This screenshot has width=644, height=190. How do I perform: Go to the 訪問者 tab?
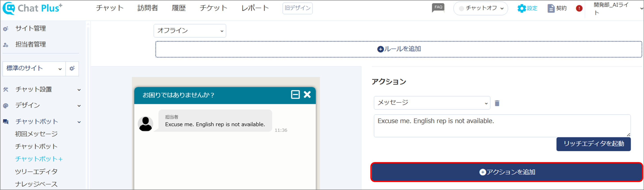click(x=148, y=8)
